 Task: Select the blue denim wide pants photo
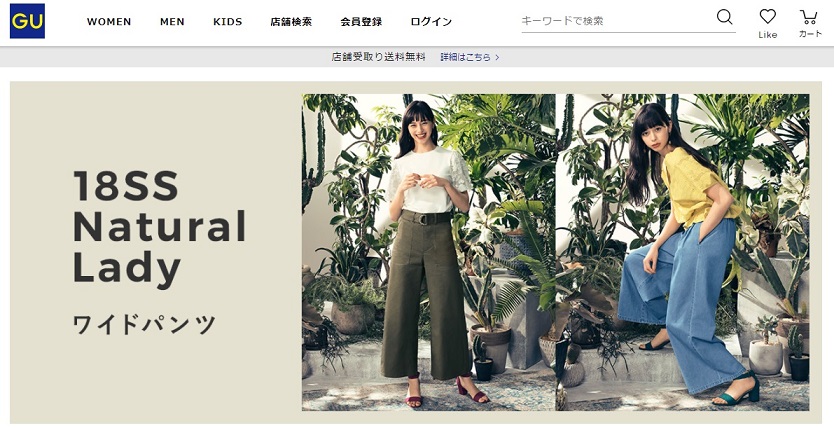point(683,252)
